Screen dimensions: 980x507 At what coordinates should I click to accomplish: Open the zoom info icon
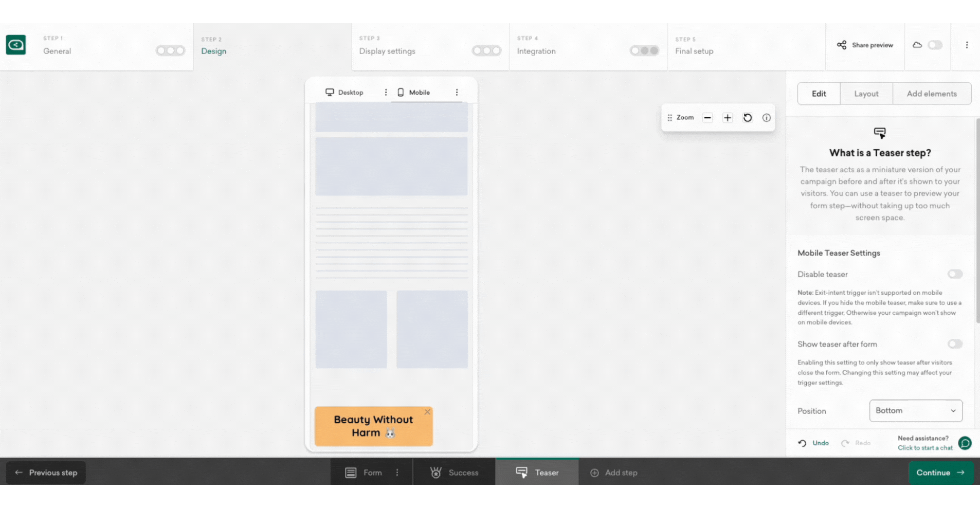point(766,118)
